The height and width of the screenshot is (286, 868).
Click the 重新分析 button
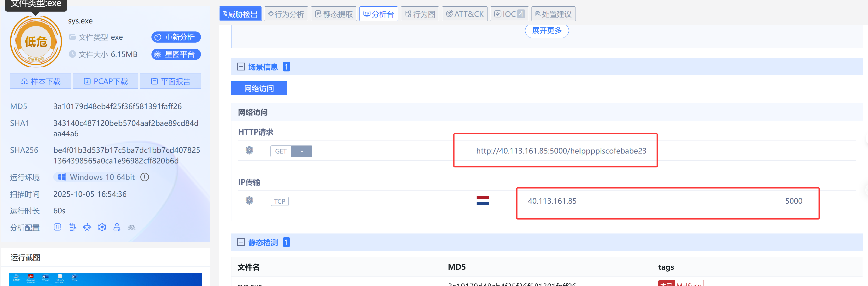(x=176, y=37)
